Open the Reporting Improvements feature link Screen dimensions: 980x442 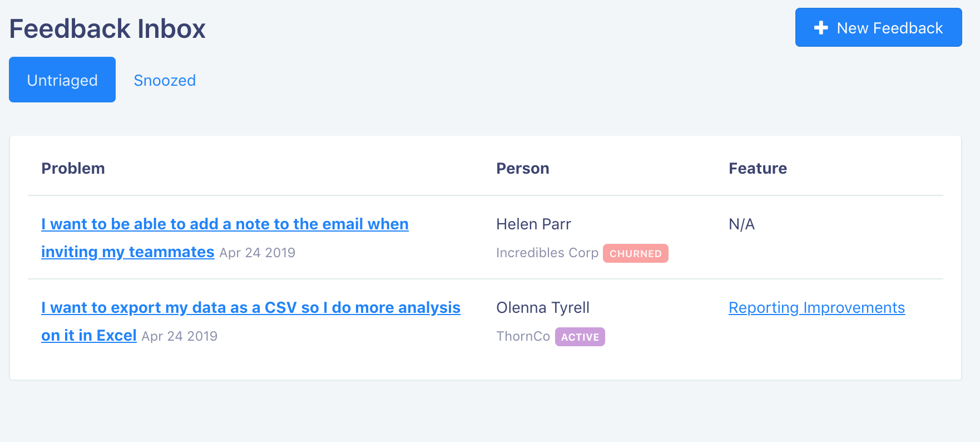[816, 307]
